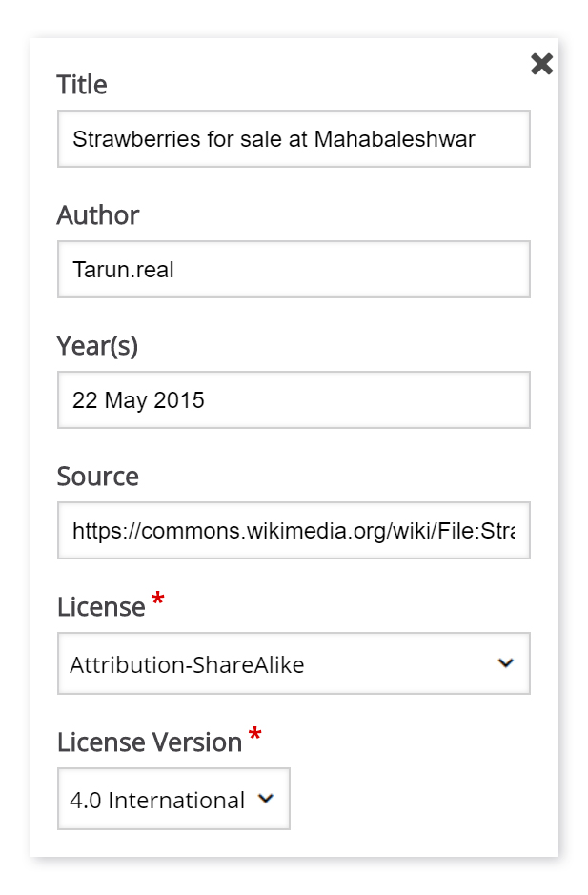588x895 pixels.
Task: Open the License dropdown showing Attribution-ShareAlike
Action: point(294,663)
